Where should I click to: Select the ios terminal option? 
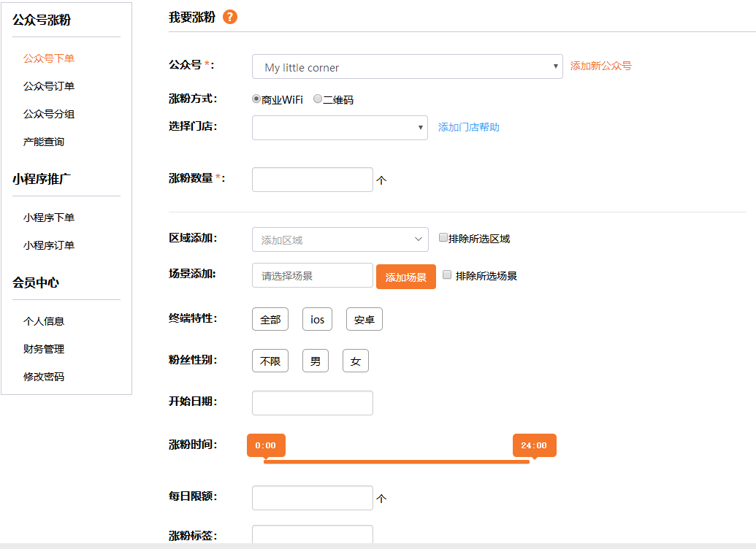pos(317,319)
